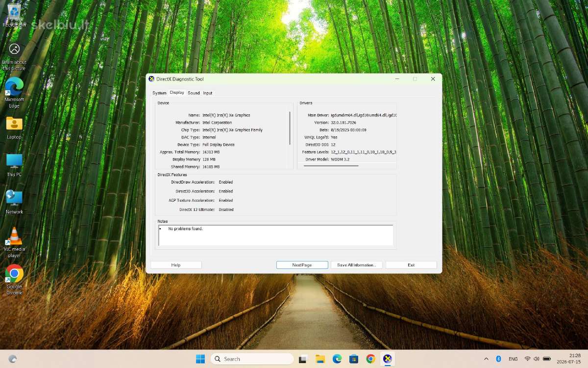Switch to the Input tab
This screenshot has width=588, height=368.
point(208,93)
